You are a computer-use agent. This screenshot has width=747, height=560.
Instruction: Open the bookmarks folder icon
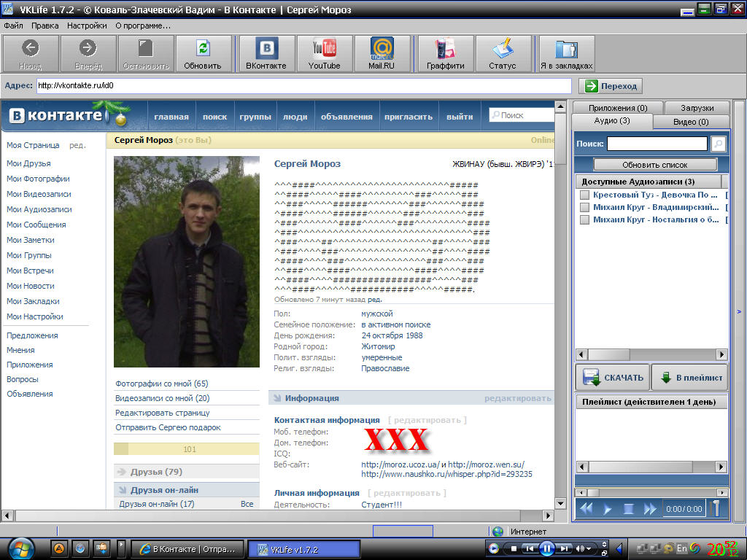coord(566,49)
